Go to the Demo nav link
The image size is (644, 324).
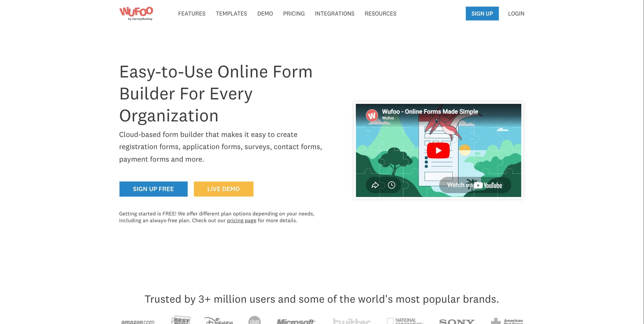click(265, 14)
